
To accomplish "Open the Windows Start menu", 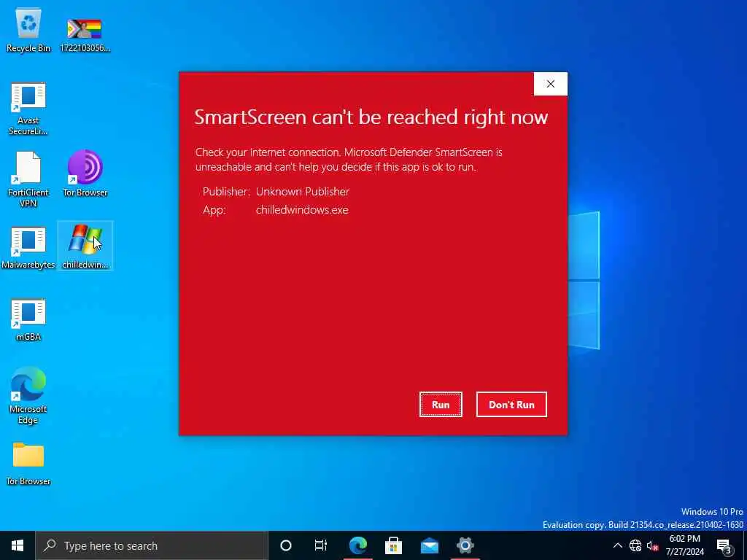I will (x=18, y=545).
